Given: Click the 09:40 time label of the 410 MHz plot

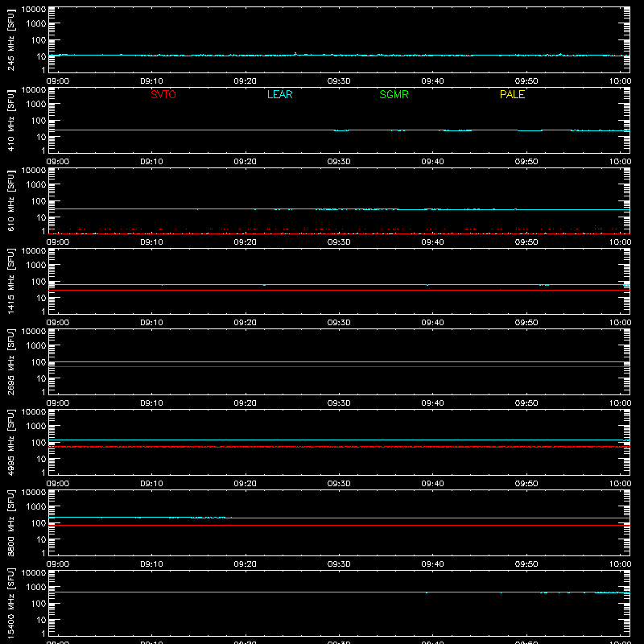Looking at the screenshot, I should 432,162.
